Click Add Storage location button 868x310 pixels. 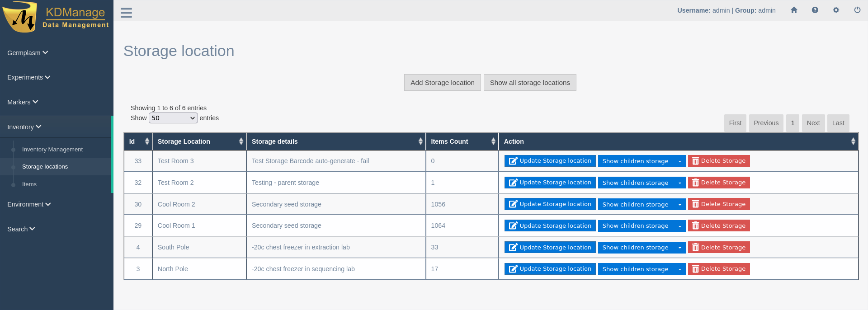coord(442,83)
